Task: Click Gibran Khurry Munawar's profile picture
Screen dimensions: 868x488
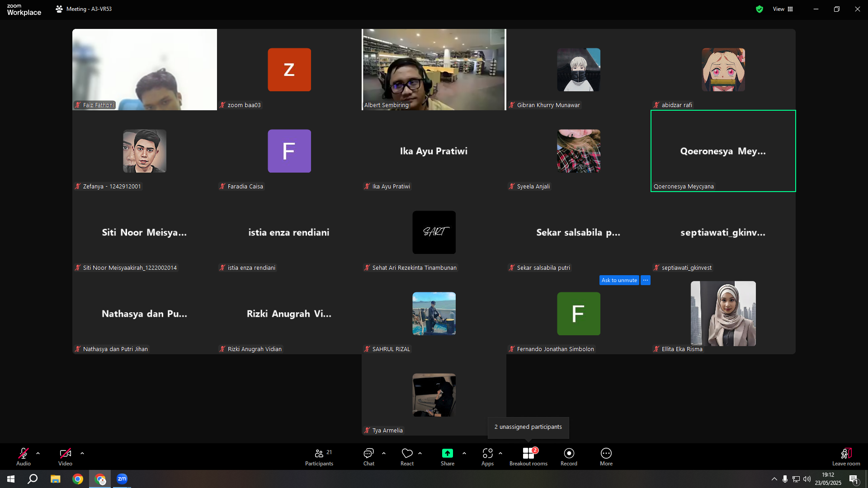Action: 579,70
